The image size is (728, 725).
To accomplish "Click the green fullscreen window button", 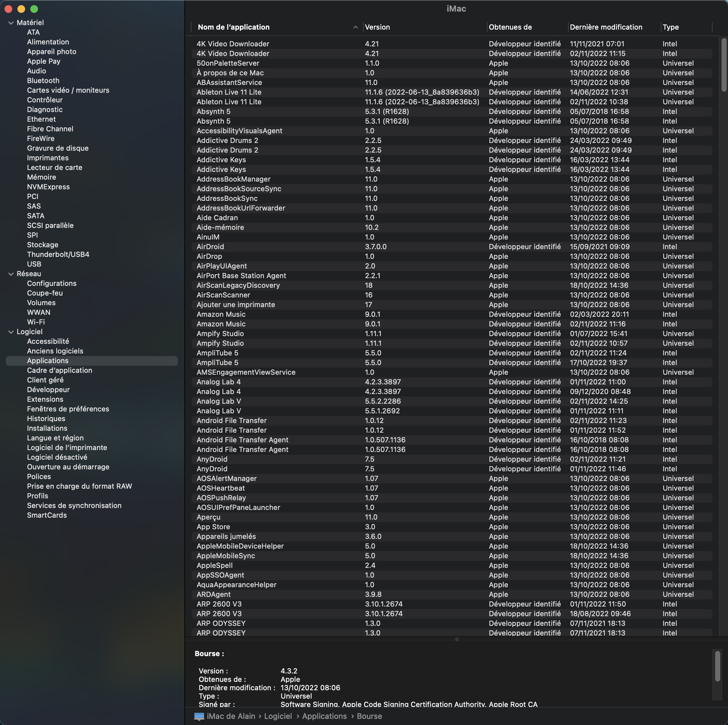I will point(34,9).
